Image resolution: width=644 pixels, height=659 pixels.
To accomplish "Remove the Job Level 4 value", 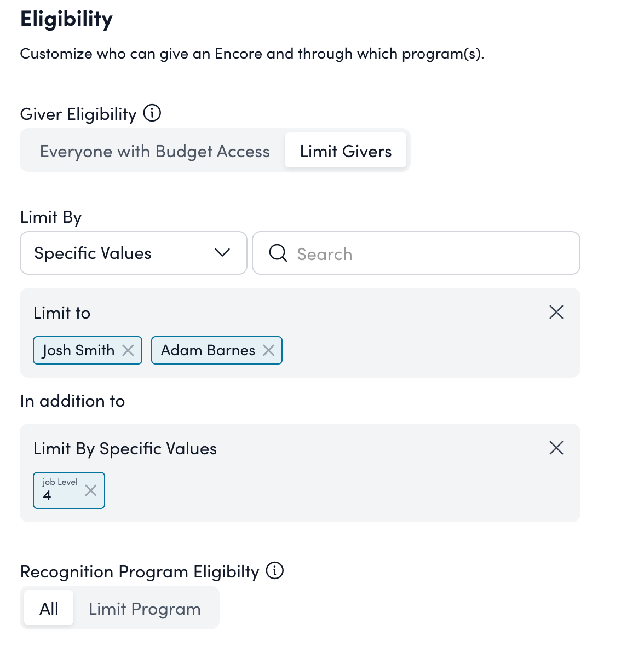I will coord(90,492).
